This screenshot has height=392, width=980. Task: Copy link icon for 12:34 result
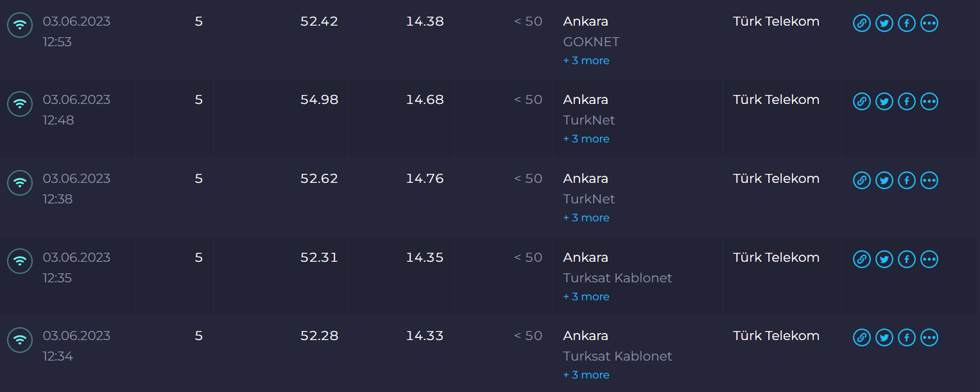click(x=861, y=338)
